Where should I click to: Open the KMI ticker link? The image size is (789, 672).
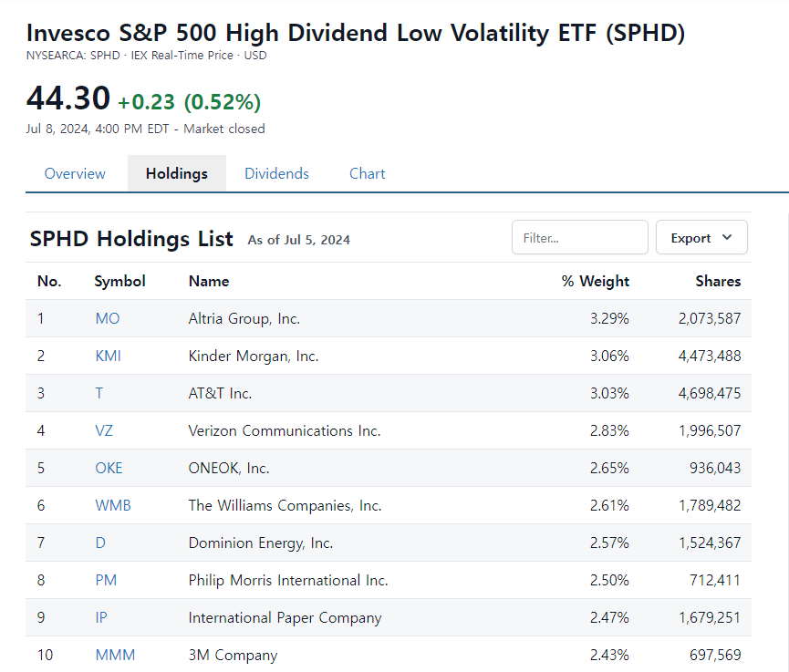[109, 356]
